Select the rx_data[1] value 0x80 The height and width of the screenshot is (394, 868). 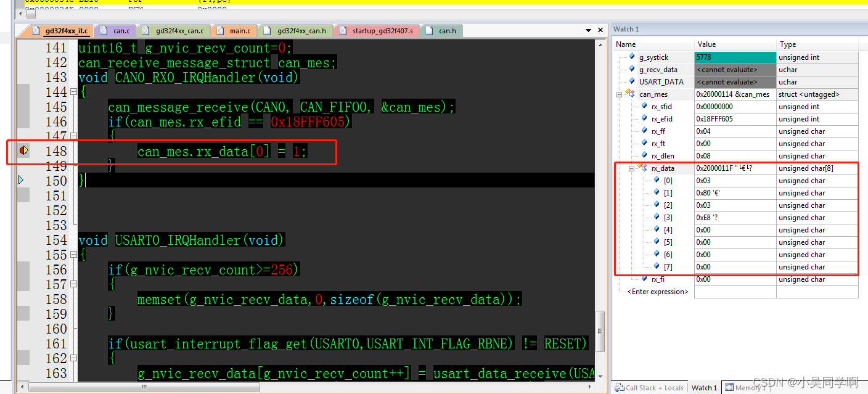735,193
